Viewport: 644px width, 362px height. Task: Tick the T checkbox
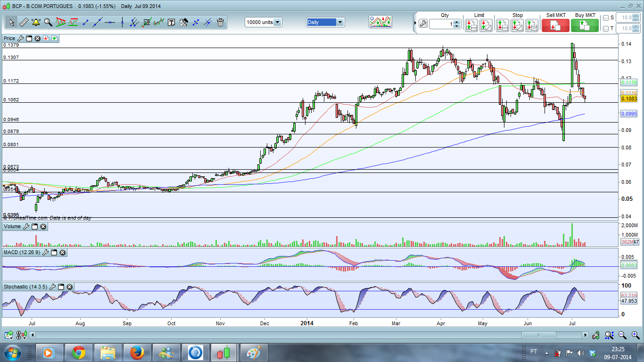point(606,29)
